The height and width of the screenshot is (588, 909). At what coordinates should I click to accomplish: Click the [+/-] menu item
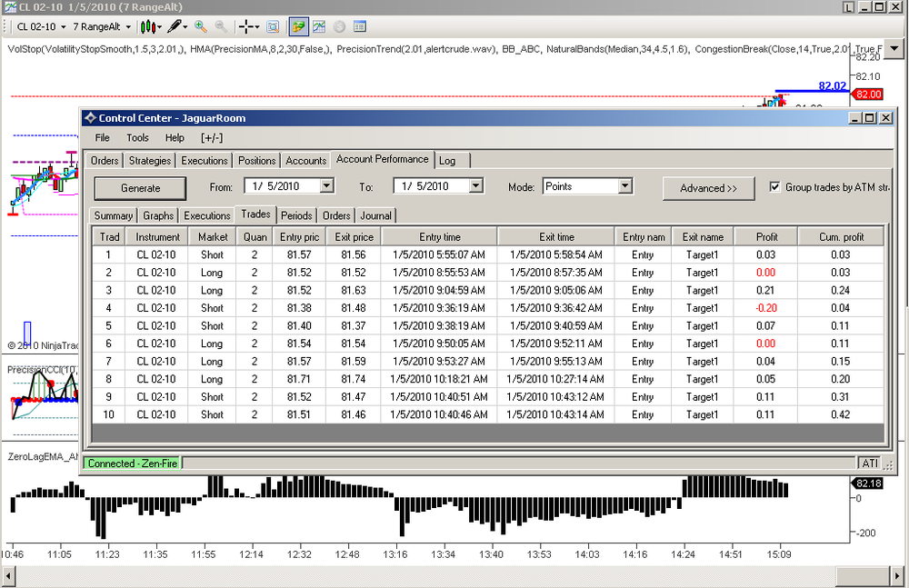(212, 138)
